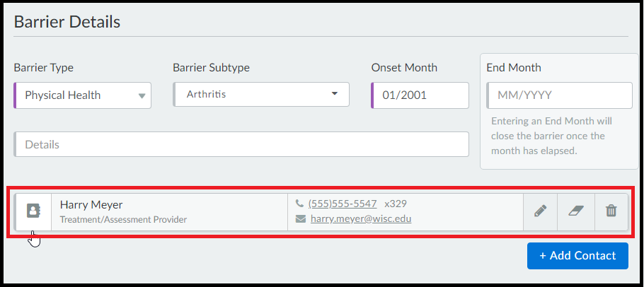The width and height of the screenshot is (644, 287).
Task: Click the gray arrow in Physical Health field
Action: pyautogui.click(x=142, y=95)
